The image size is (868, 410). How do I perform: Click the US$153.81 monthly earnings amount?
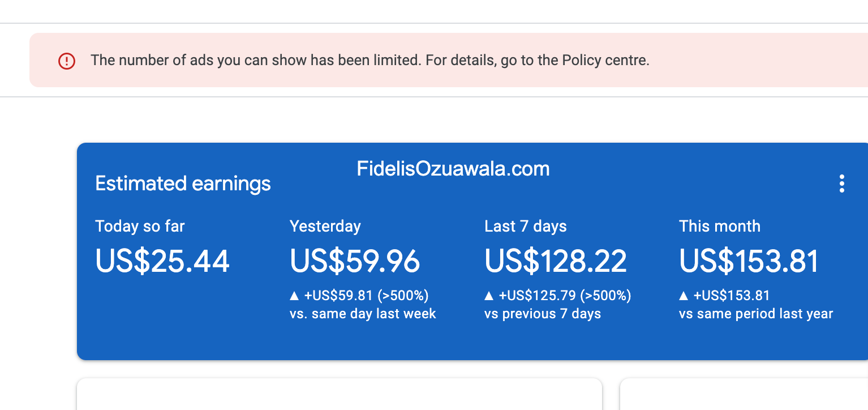coord(749,261)
